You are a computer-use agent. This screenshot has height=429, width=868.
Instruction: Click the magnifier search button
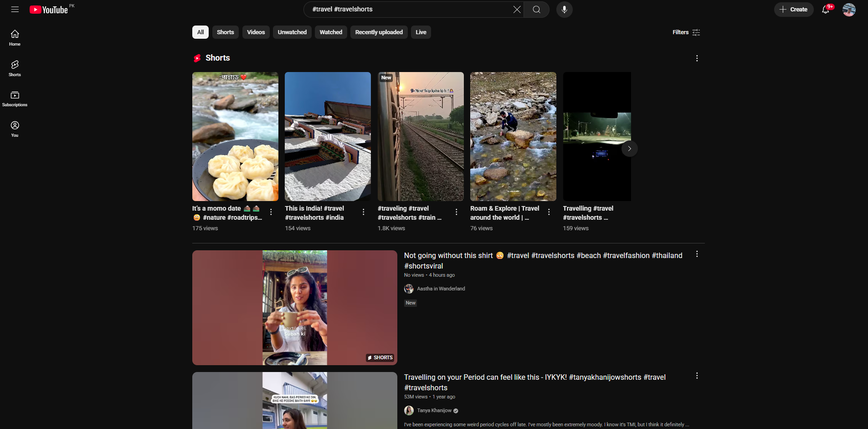coord(536,10)
